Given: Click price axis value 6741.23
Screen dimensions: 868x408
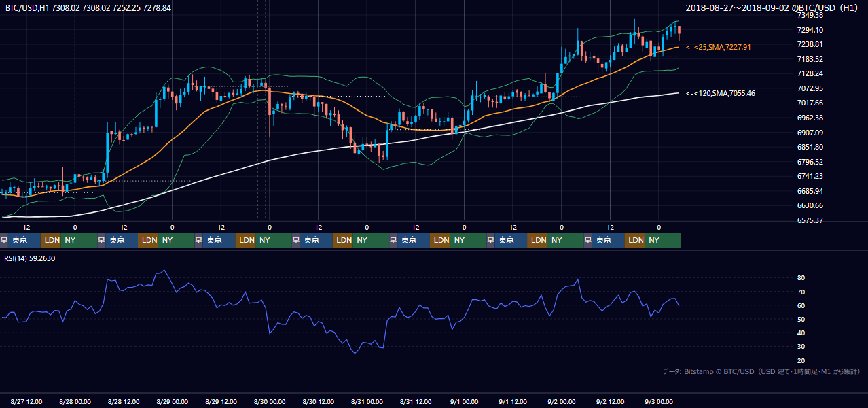Looking at the screenshot, I should (x=810, y=176).
